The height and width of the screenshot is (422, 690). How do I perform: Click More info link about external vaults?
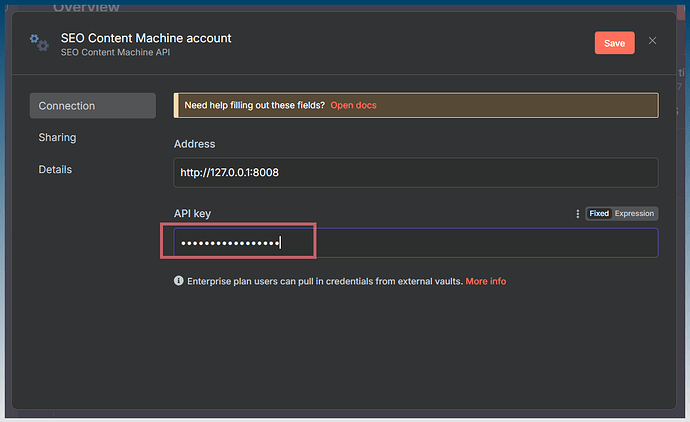coord(486,281)
